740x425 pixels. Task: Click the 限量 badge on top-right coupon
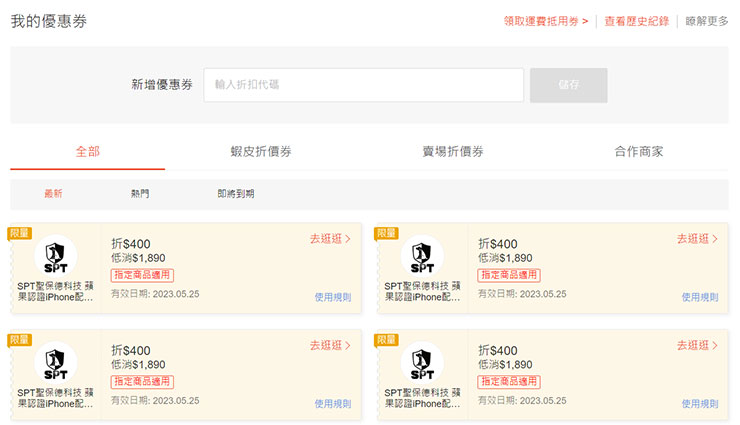tap(386, 233)
